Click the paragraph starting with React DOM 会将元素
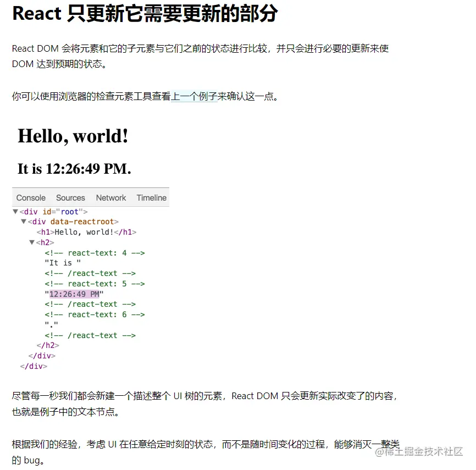The width and height of the screenshot is (476, 470). (201, 56)
